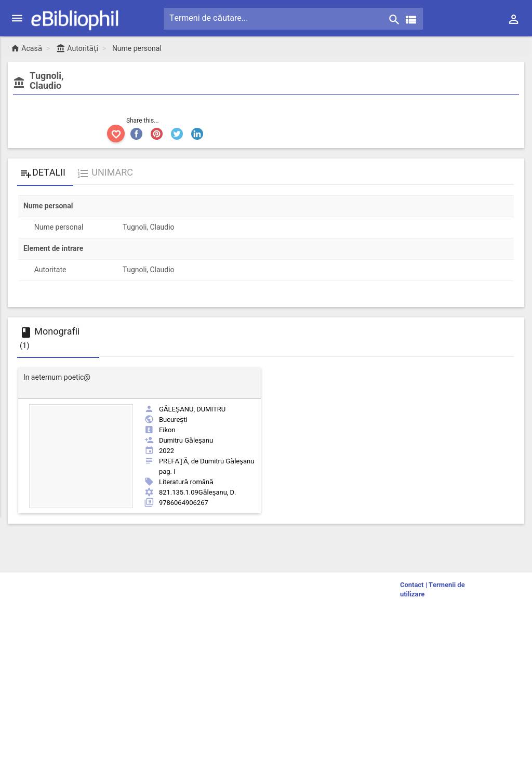Image resolution: width=532 pixels, height=772 pixels.
Task: Click the red heart favorite button
Action: (116, 134)
